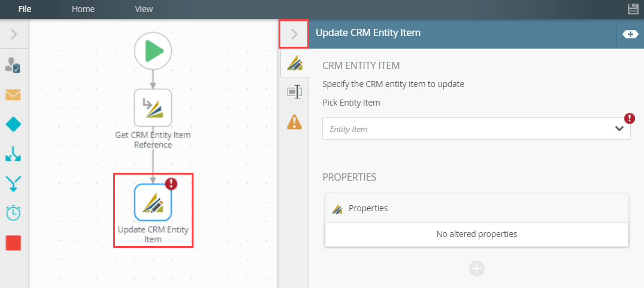644x288 pixels.
Task: Open the File menu
Action: 25,9
